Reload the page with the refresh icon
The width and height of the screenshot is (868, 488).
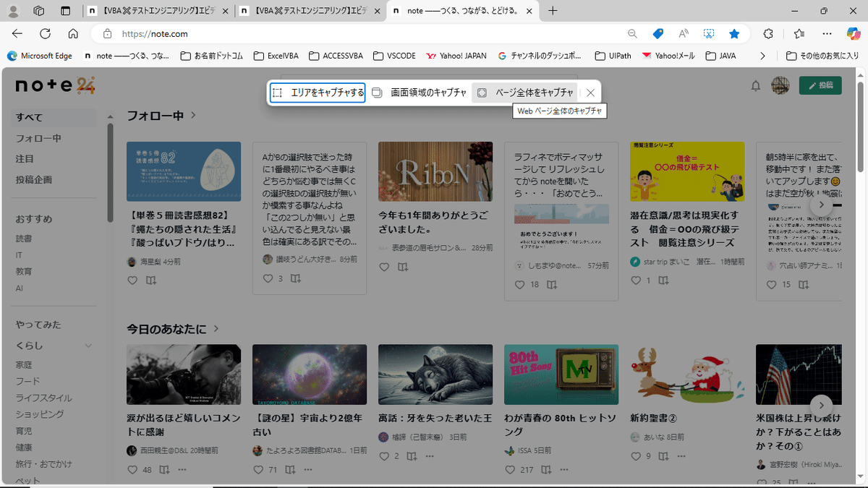point(45,34)
